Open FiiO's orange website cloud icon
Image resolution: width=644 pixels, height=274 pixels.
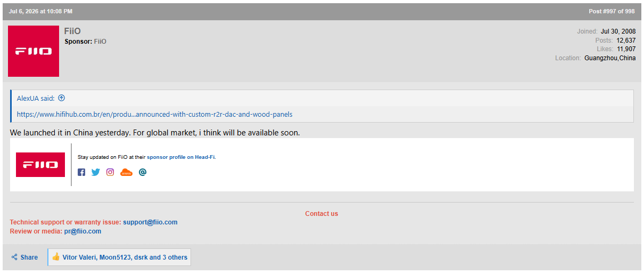click(x=126, y=172)
